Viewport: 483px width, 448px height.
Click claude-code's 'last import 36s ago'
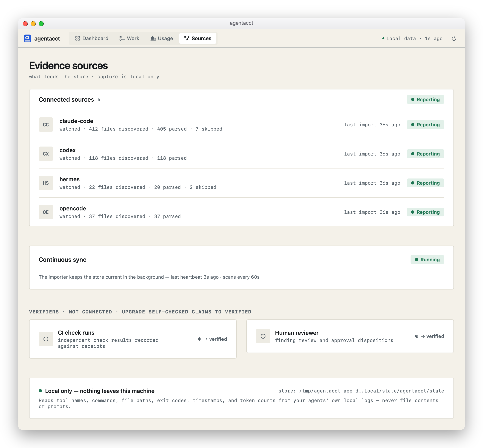pos(372,125)
